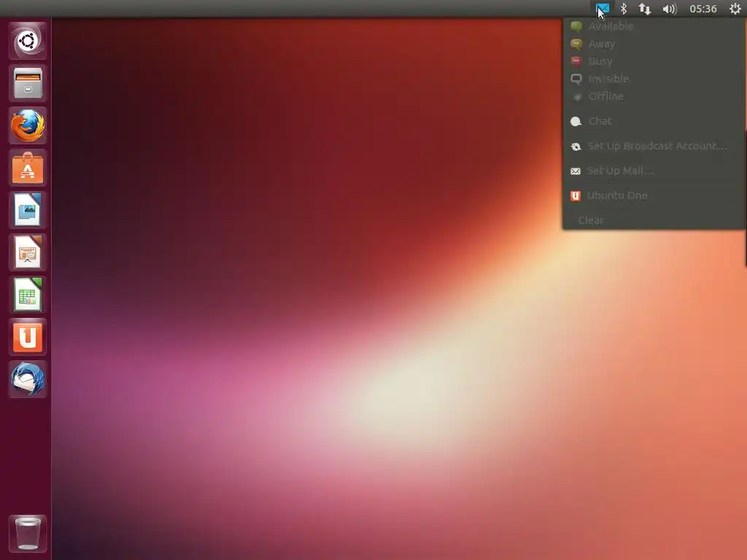Launch Firefox web browser
747x560 pixels.
tap(28, 125)
